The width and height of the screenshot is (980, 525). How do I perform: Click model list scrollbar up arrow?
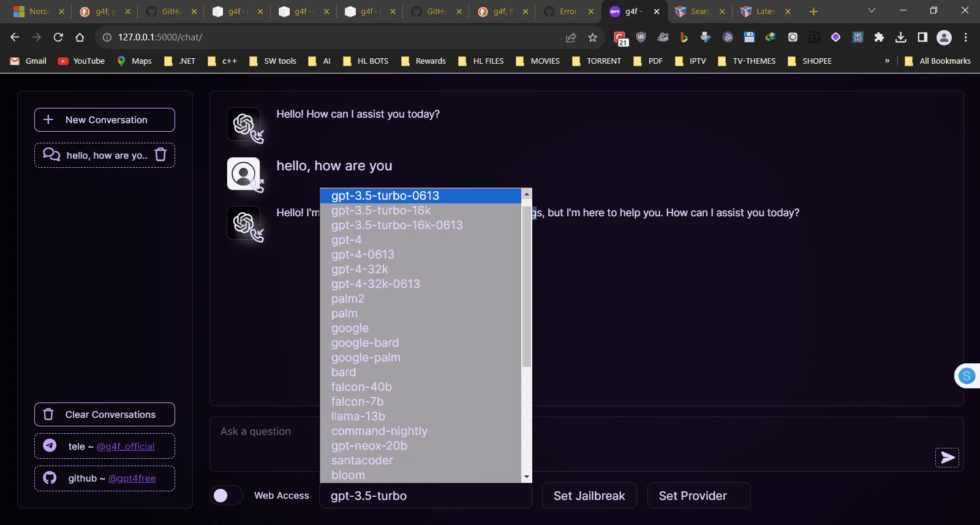[x=526, y=194]
